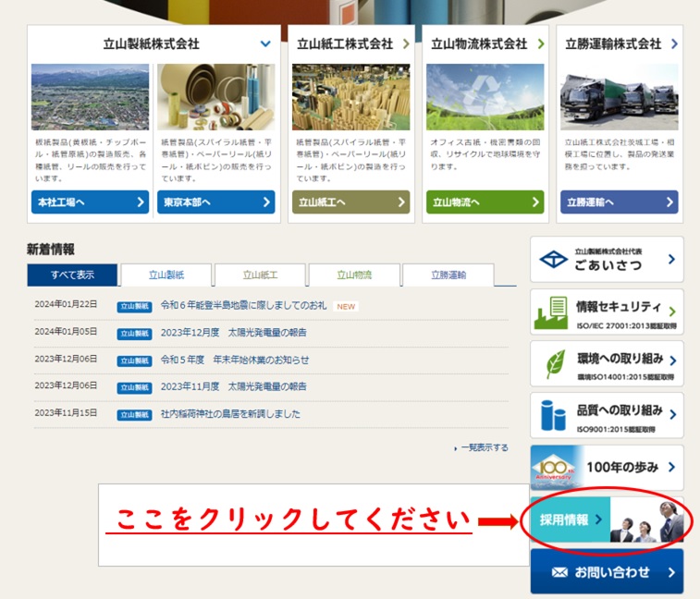Viewport: 700px width, 599px height.
Task: Click the diamond logo on ごあいさつ banner
Action: coord(554,260)
